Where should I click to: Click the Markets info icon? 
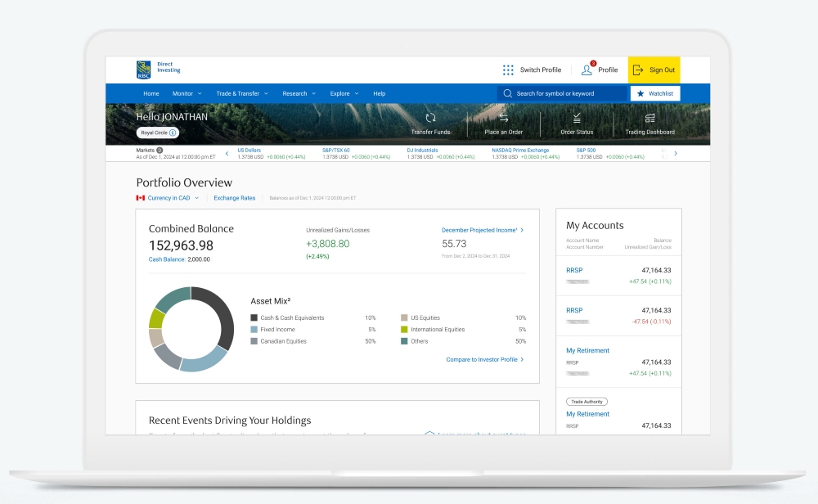point(160,151)
